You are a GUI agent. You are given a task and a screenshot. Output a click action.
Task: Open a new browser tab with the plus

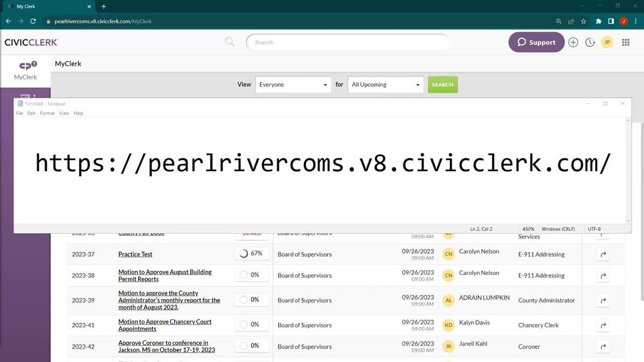coord(104,6)
